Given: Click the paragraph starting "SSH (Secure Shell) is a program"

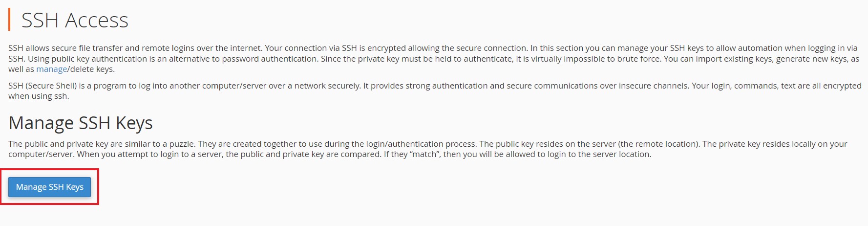Looking at the screenshot, I should pyautogui.click(x=435, y=90).
